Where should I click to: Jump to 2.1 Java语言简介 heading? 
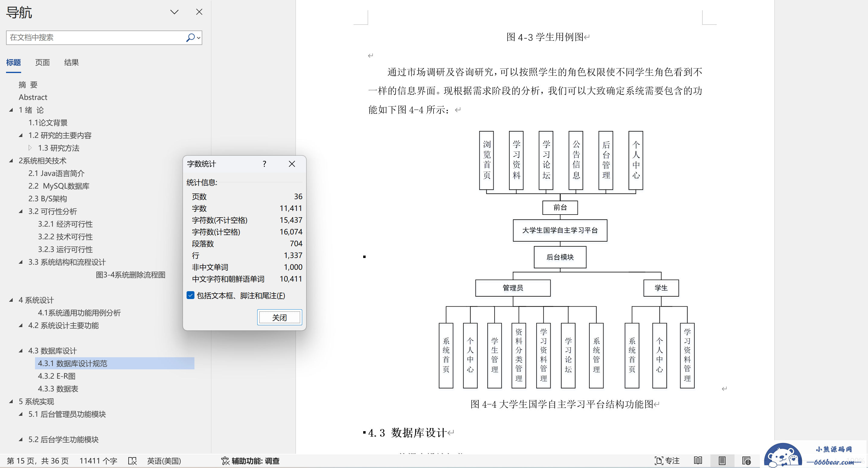(x=56, y=174)
